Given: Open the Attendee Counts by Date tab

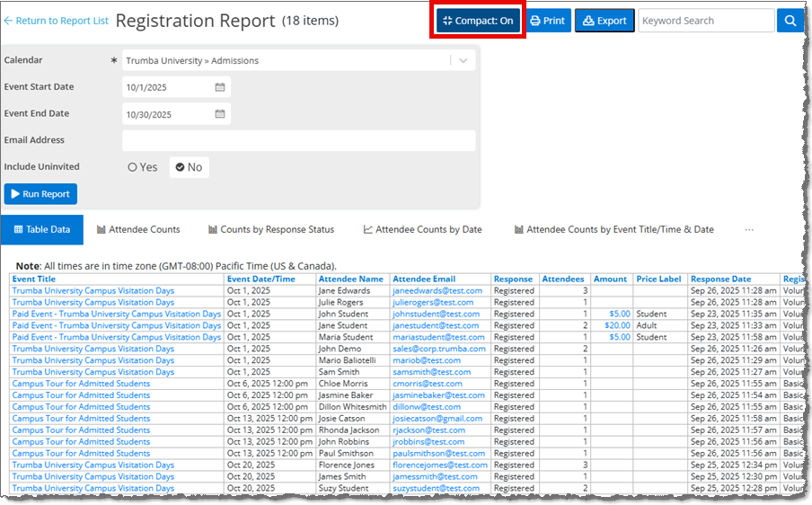Looking at the screenshot, I should [422, 230].
